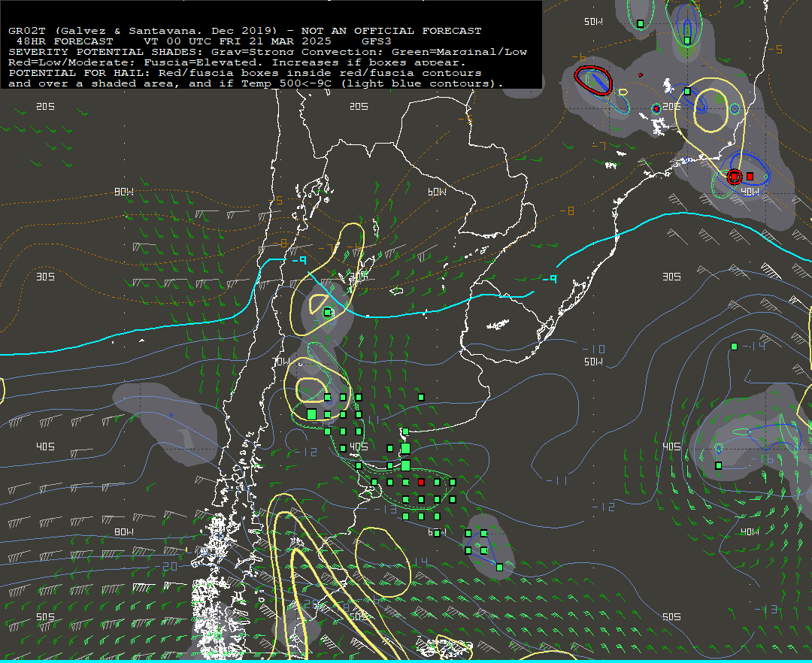Click the green box beside the "-14" label
The image size is (812, 663).
click(734, 347)
